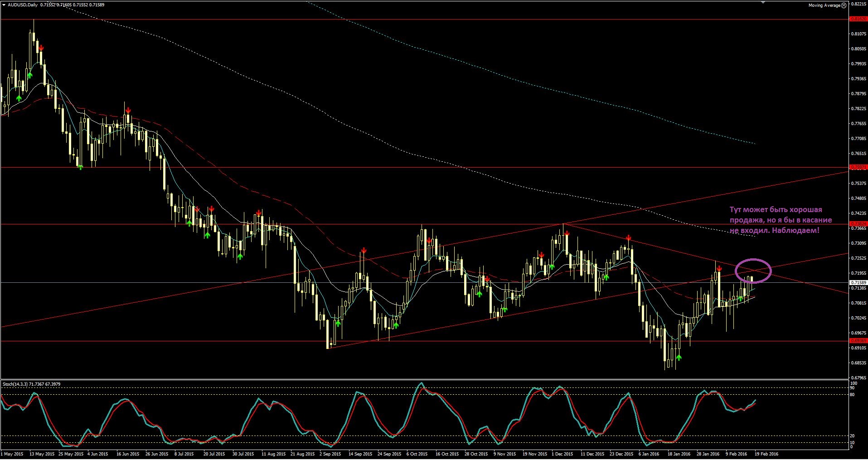Click the 0.67965 price scale label

(x=859, y=378)
